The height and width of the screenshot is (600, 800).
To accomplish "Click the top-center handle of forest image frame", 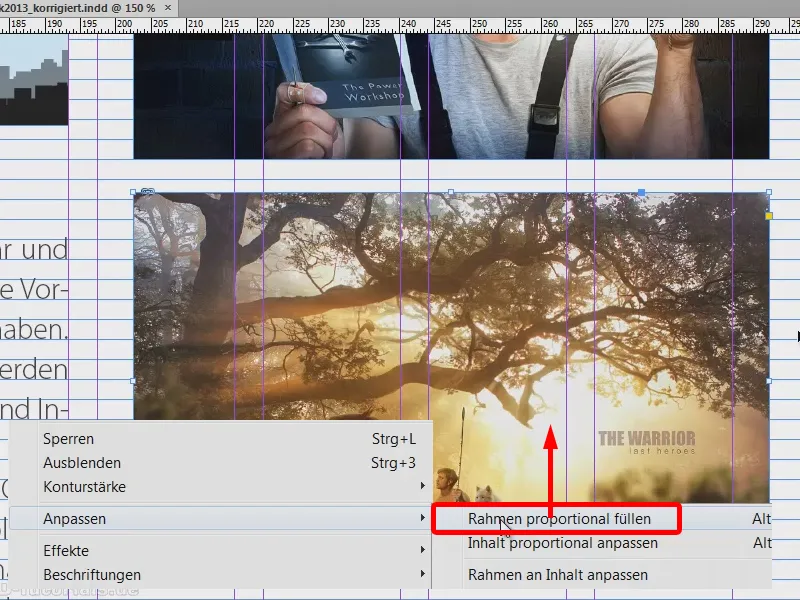I will (x=451, y=192).
